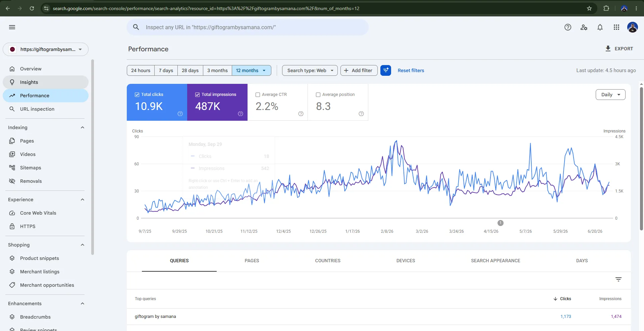644x331 pixels.
Task: Sort table by Impressions column
Action: click(x=610, y=299)
